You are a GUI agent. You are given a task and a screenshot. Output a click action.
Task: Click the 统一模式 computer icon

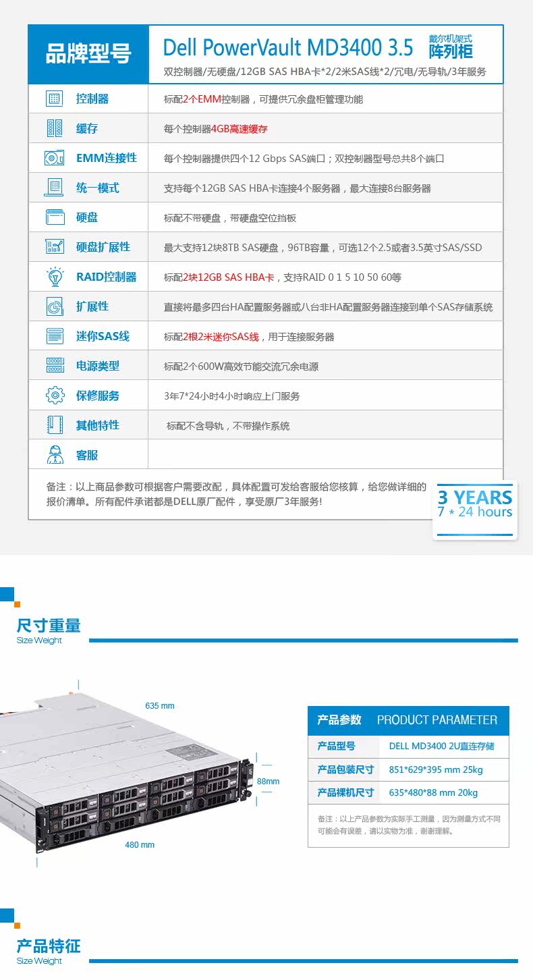click(55, 188)
